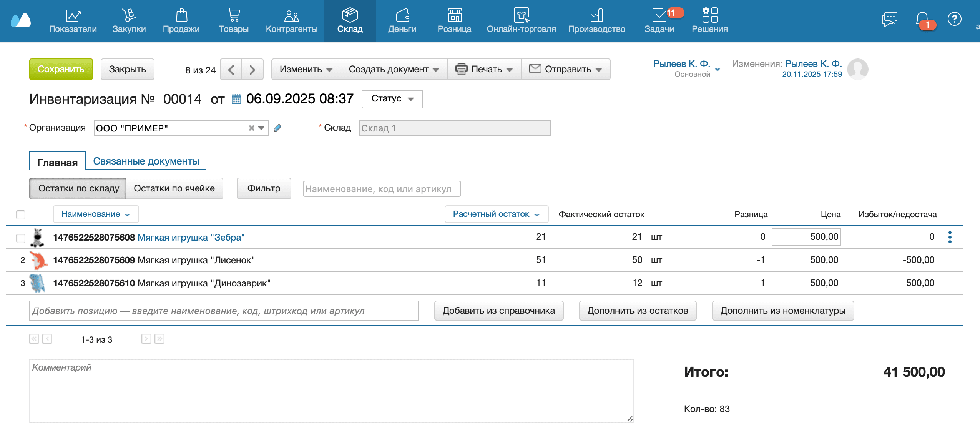Open the calendar date picker icon
This screenshot has width=980, height=439.
[236, 99]
